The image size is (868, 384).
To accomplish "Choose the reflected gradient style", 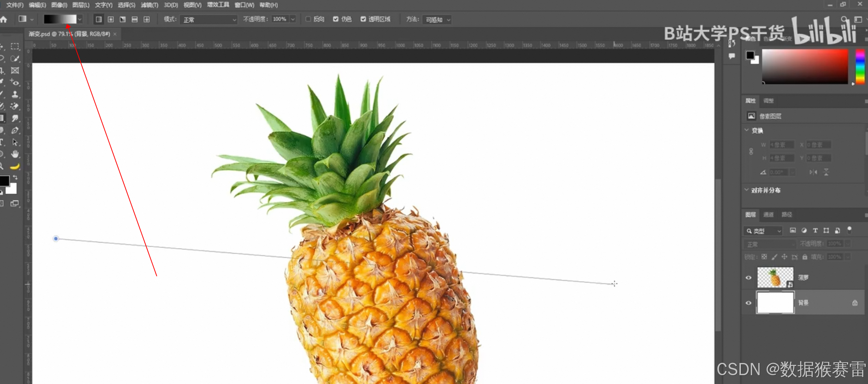I will point(134,20).
